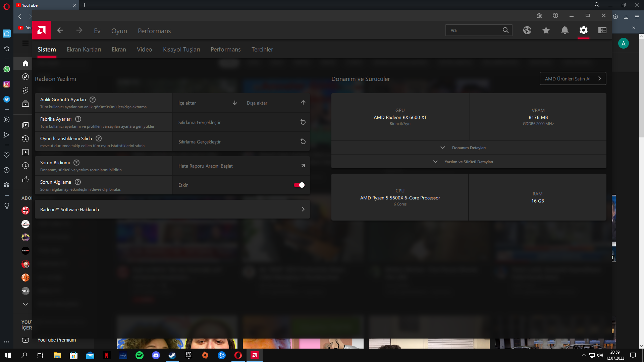This screenshot has width=644, height=362.
Task: Expand Donanım Detayları section
Action: pos(469,148)
